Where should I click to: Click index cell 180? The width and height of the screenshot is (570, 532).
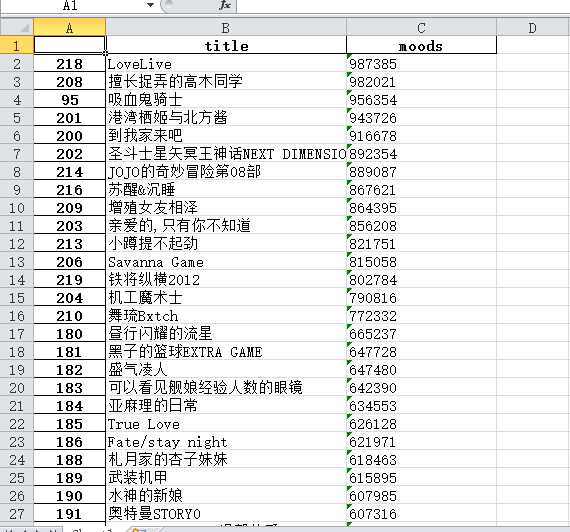point(69,333)
